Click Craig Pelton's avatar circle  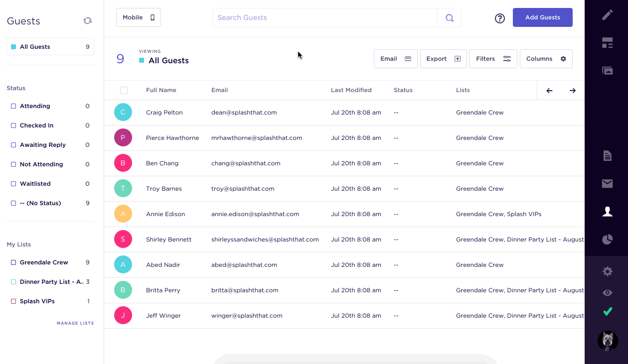(x=123, y=113)
